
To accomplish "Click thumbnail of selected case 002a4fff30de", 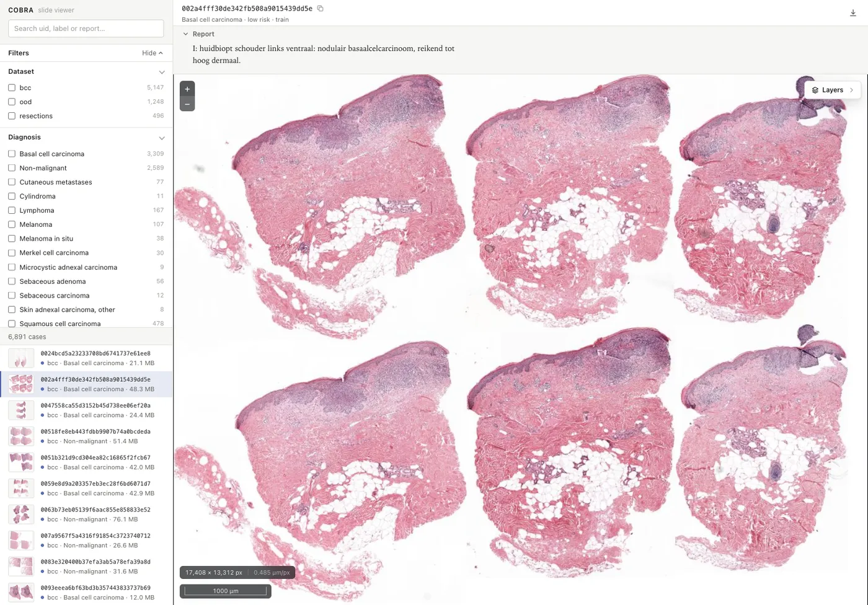I will (x=21, y=384).
